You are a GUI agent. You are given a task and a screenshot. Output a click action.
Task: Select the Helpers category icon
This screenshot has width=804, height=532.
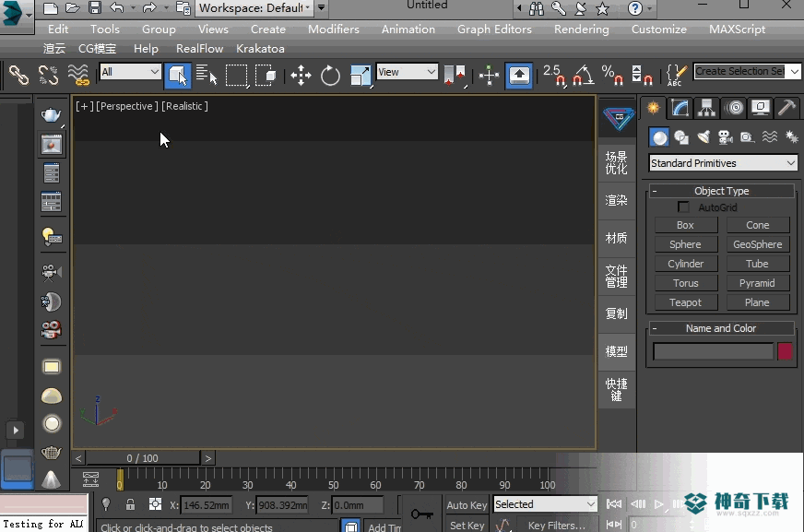[x=747, y=137]
